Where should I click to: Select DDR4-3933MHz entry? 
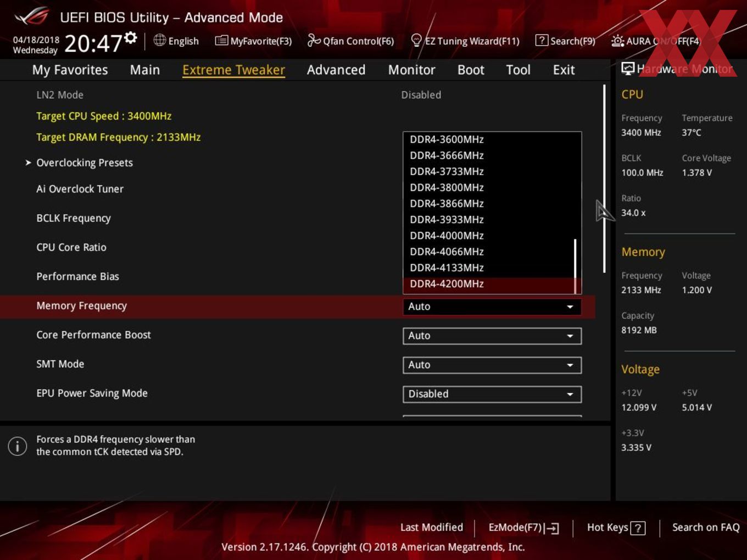(x=489, y=219)
